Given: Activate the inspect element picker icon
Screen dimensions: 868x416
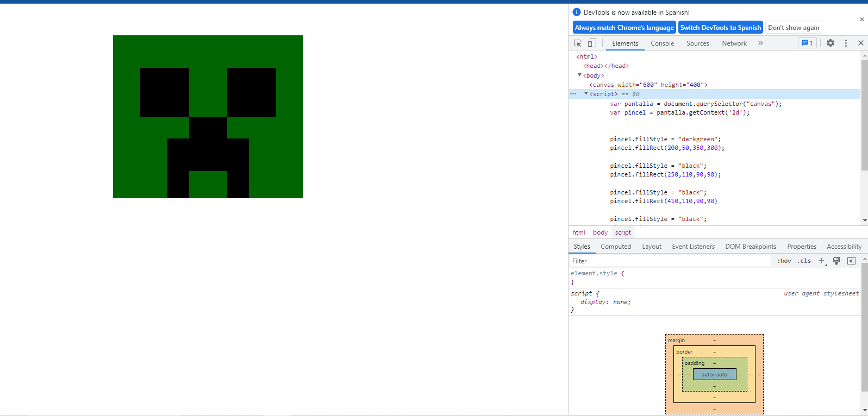Looking at the screenshot, I should (x=578, y=43).
